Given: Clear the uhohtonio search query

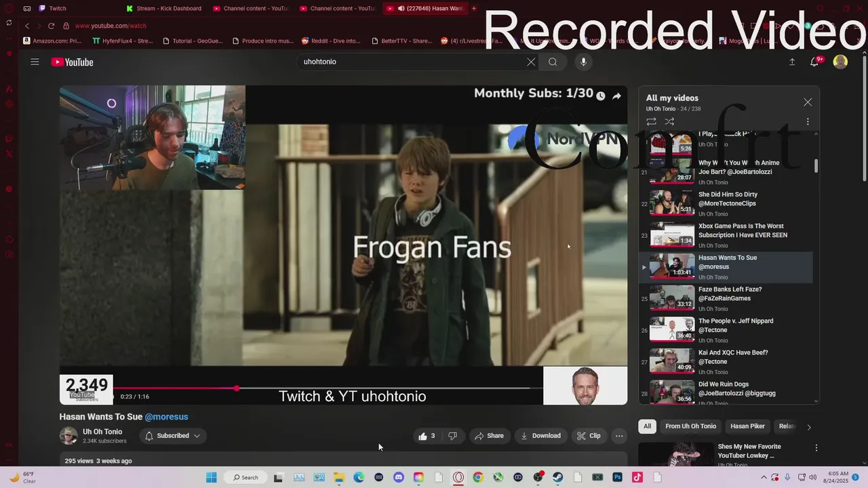Looking at the screenshot, I should tap(531, 62).
